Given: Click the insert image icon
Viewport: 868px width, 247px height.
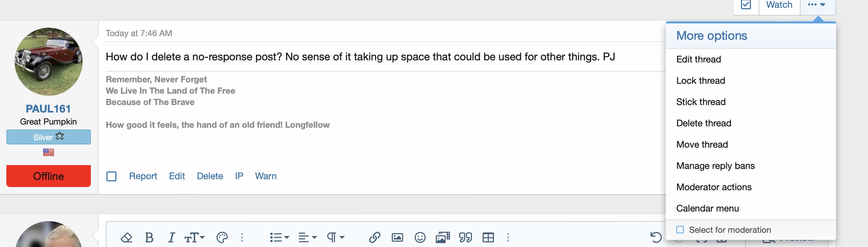Looking at the screenshot, I should click(x=397, y=237).
